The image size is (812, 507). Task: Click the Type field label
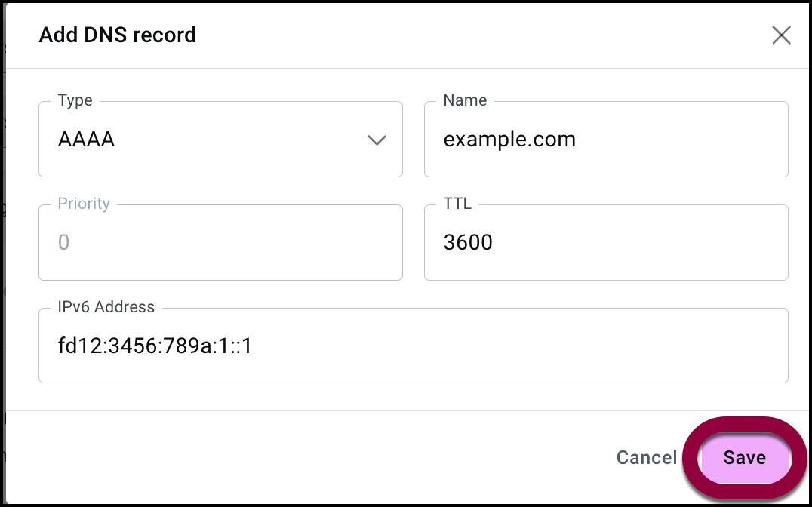[x=75, y=100]
